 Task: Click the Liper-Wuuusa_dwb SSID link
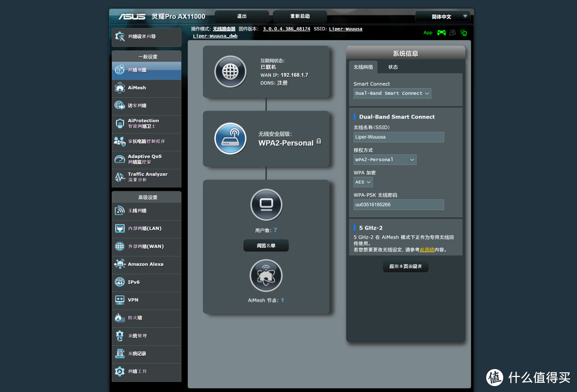point(215,36)
